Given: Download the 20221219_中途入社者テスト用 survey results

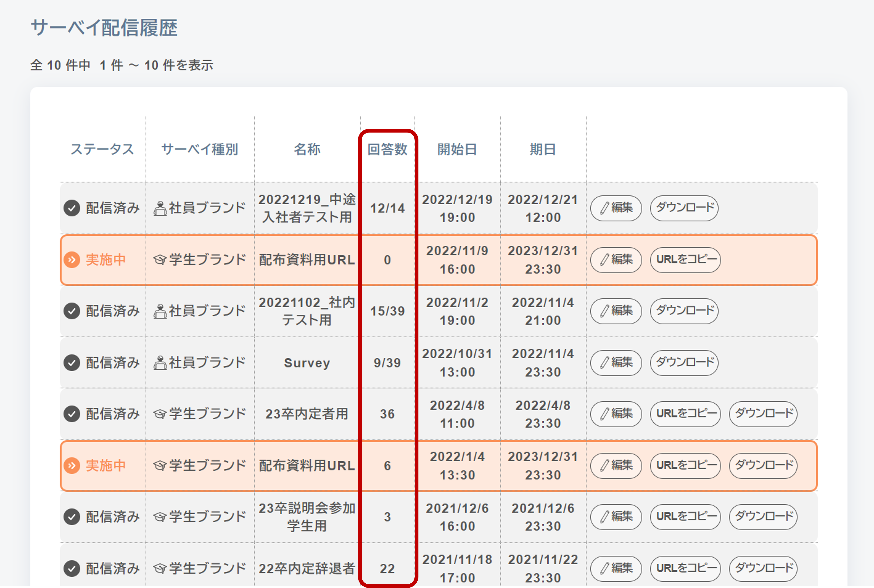Looking at the screenshot, I should 684,208.
